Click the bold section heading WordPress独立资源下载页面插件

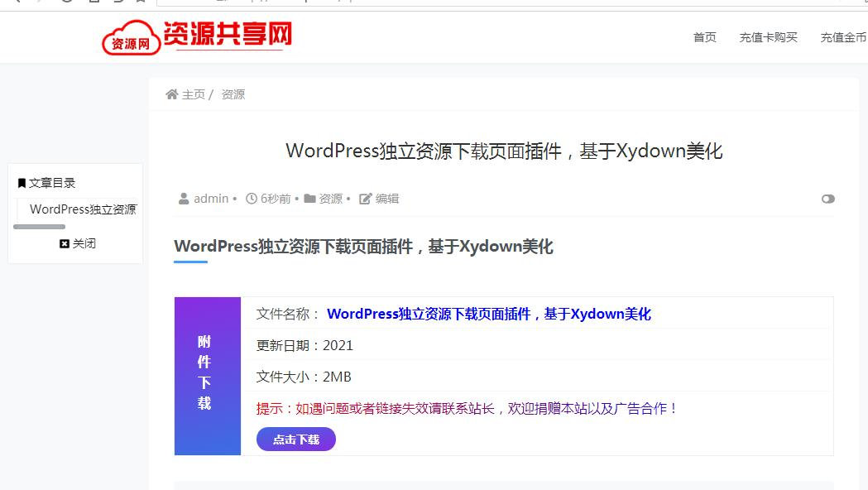pos(364,247)
